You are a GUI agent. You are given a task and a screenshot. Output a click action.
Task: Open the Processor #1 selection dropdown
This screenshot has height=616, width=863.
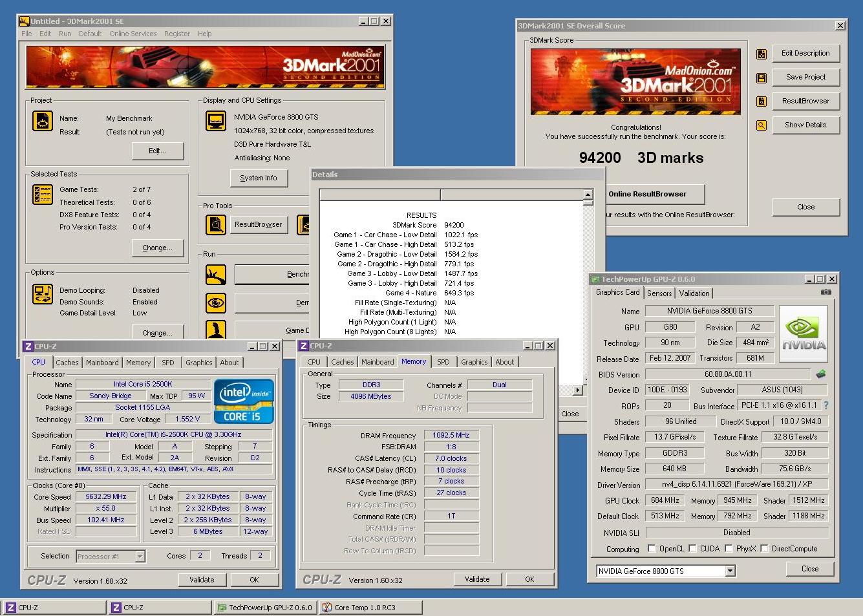140,557
